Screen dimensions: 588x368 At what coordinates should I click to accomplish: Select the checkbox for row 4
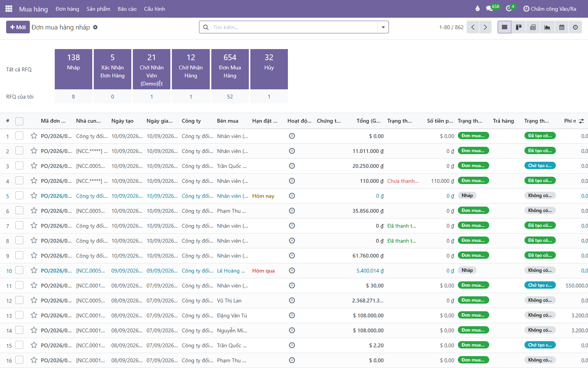click(x=19, y=181)
